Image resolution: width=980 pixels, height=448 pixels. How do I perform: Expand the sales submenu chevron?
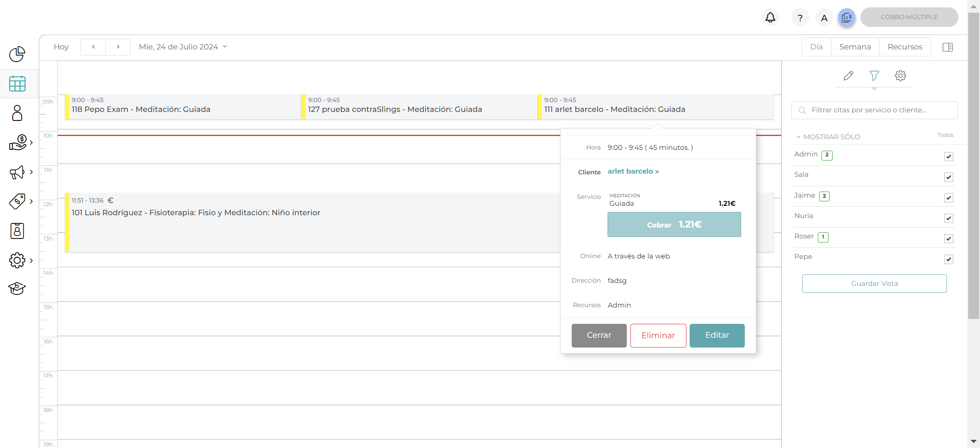tap(31, 143)
